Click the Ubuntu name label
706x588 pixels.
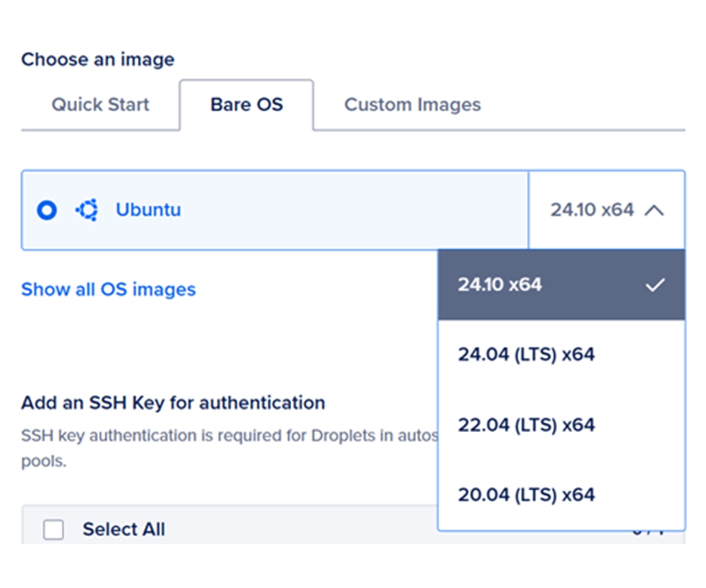[x=148, y=210]
